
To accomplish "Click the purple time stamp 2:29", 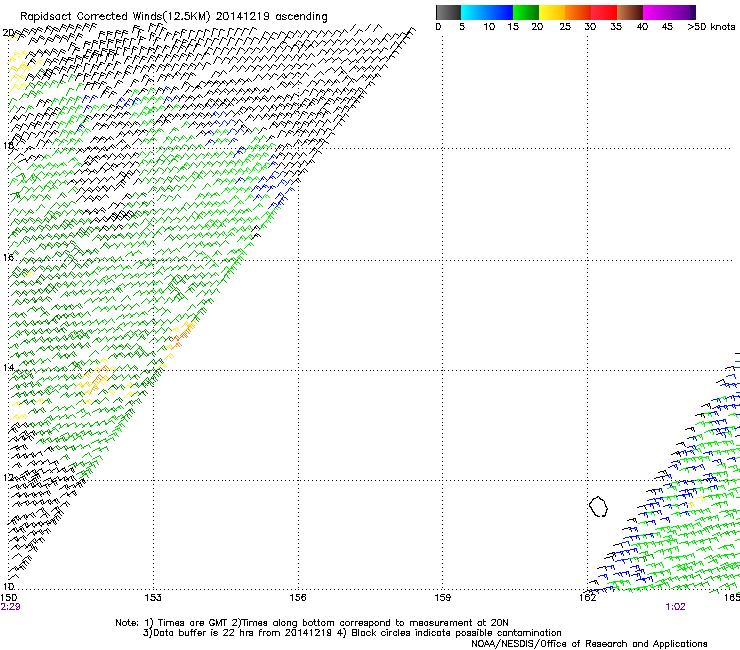I will [10, 607].
